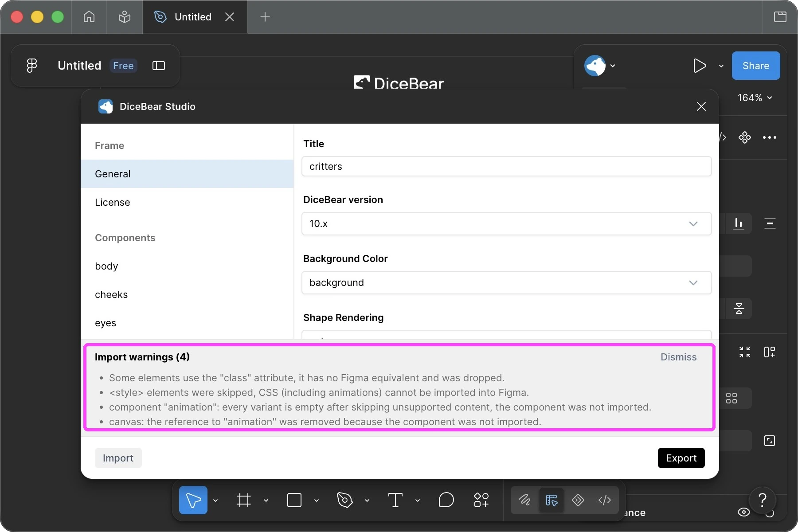
Task: Open the window panel icon in title bar
Action: 780,17
